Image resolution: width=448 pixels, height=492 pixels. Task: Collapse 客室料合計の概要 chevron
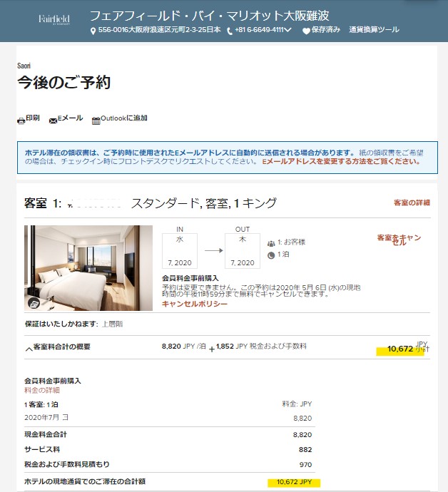[29, 349]
